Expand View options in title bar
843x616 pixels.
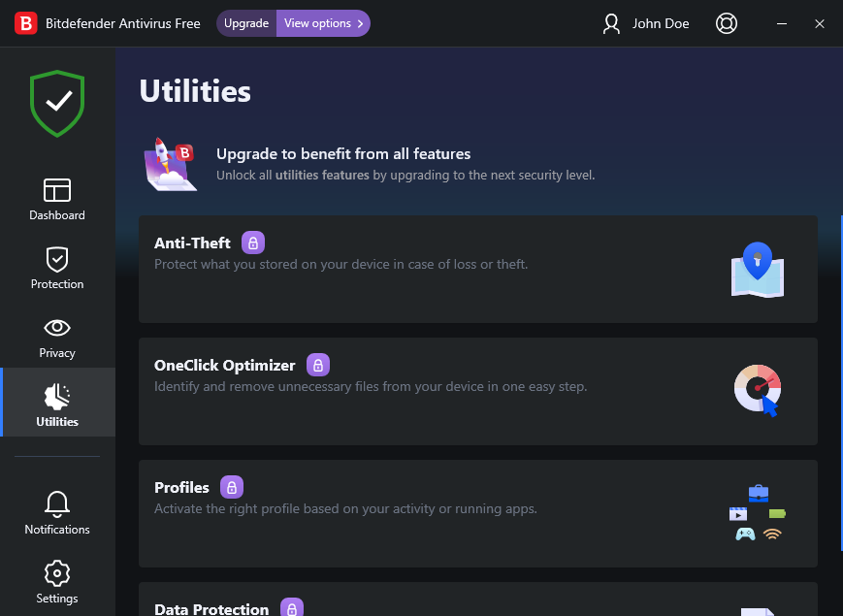323,23
